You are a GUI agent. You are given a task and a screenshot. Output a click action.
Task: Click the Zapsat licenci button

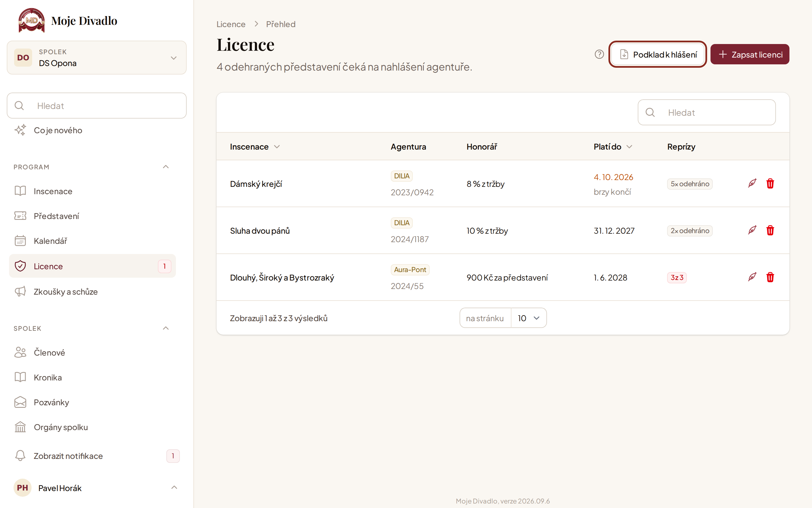click(750, 54)
